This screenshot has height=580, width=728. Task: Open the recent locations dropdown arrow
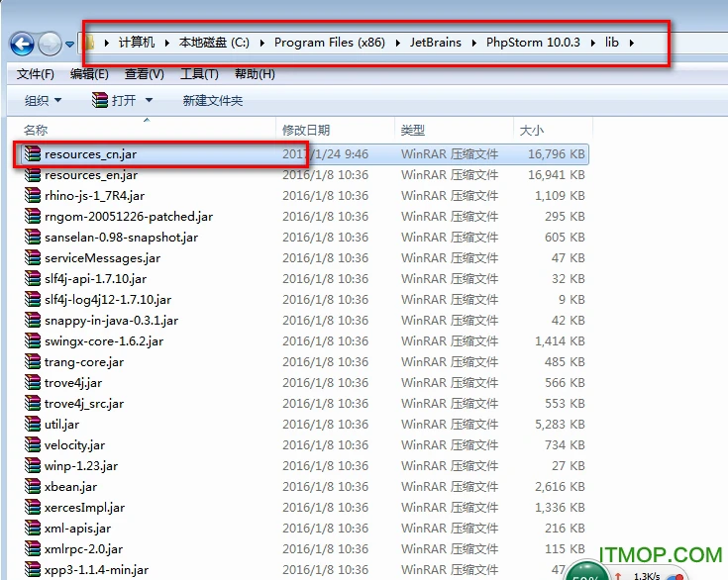coord(70,44)
